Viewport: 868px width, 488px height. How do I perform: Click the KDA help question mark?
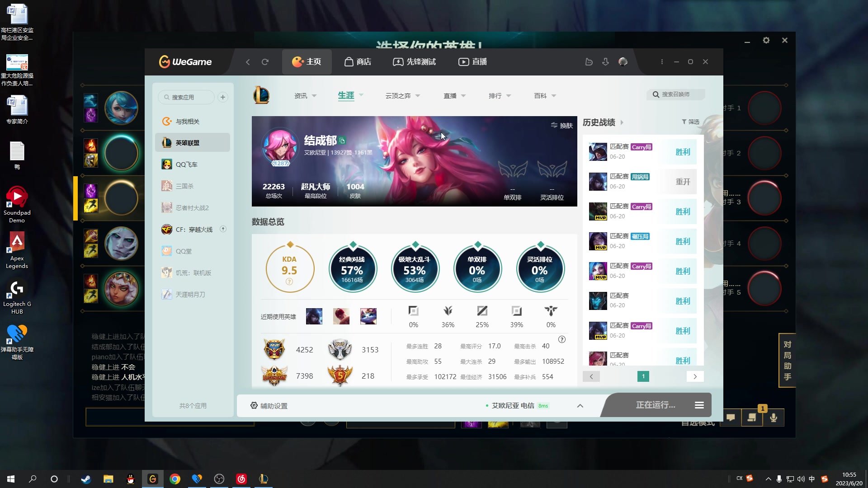coord(289,282)
